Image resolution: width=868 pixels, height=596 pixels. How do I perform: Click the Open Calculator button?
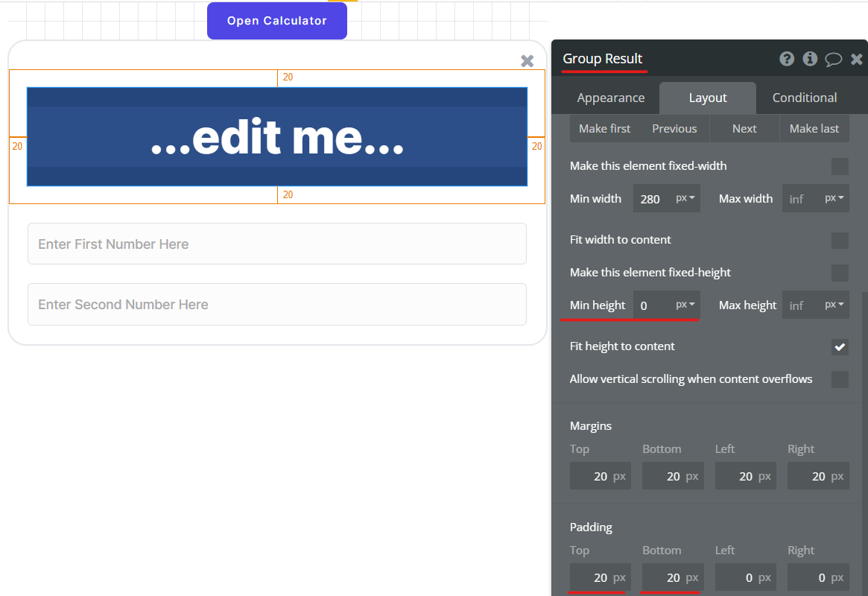click(x=276, y=21)
